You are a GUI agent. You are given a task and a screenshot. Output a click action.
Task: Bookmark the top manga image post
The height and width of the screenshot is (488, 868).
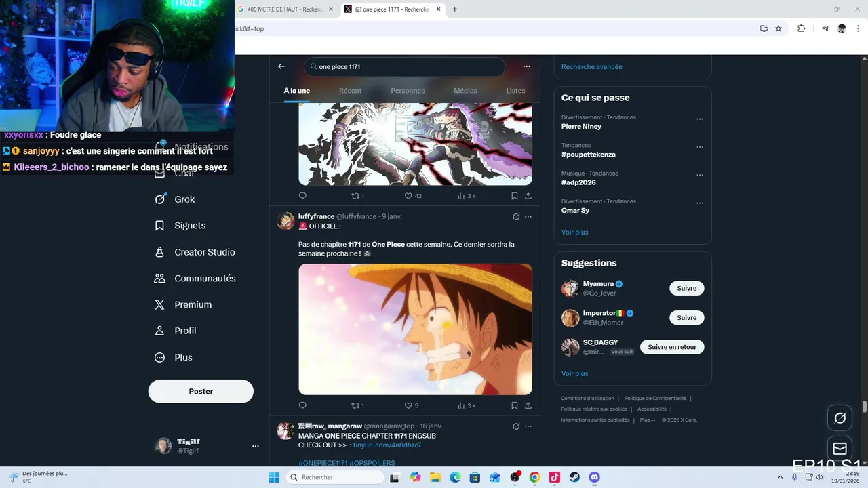[x=515, y=196]
